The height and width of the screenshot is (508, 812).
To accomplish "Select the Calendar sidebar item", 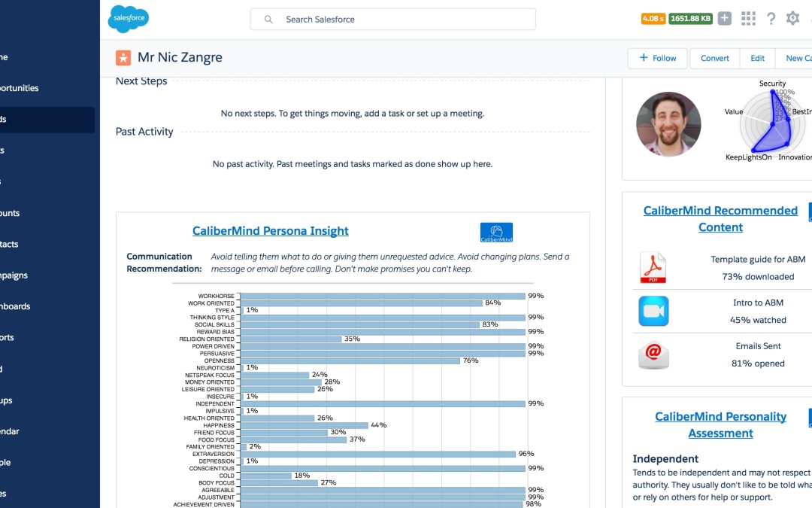I will tap(47, 431).
